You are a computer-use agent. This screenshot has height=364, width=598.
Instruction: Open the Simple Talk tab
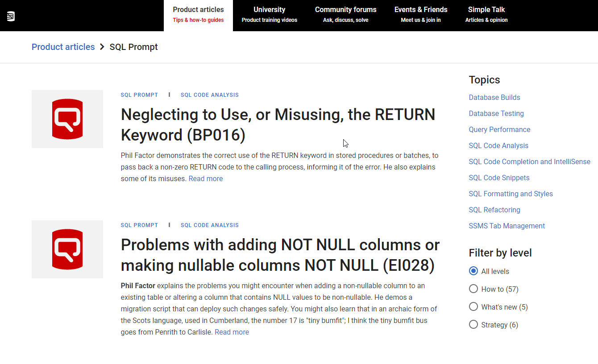click(486, 15)
